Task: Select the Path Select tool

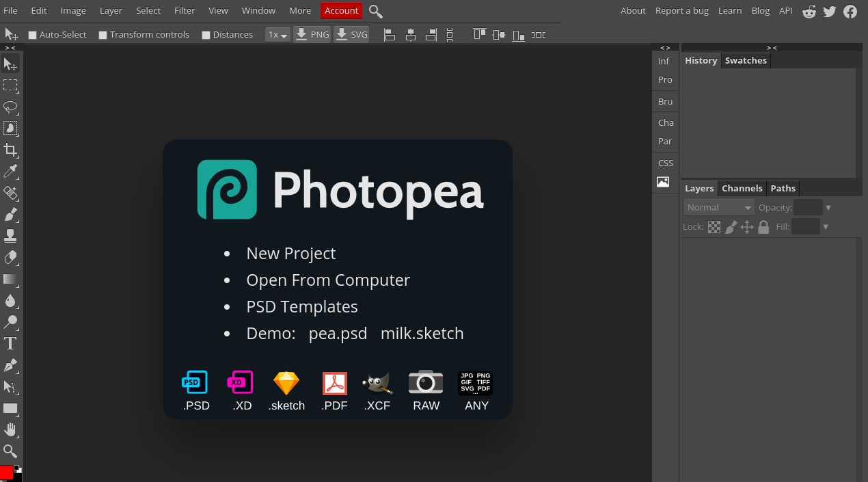Action: [10, 387]
